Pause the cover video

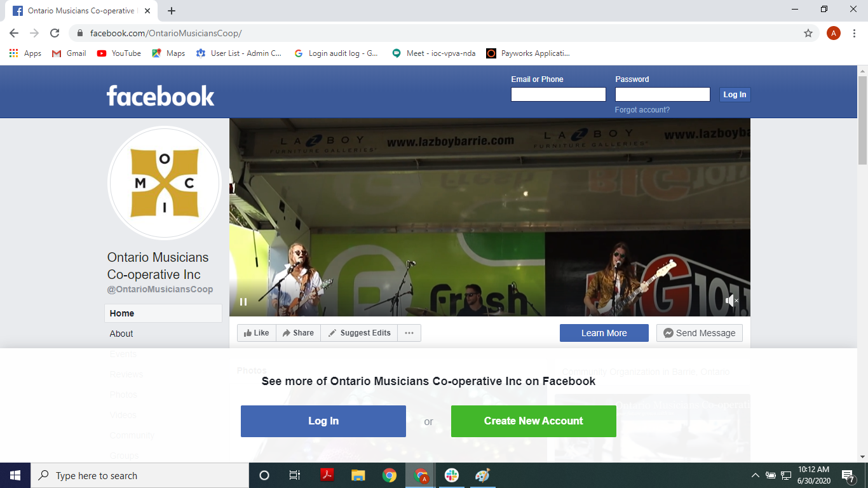(243, 302)
